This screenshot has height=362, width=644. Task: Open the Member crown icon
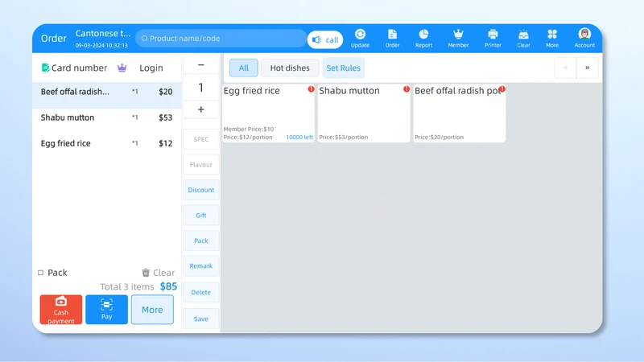(458, 35)
